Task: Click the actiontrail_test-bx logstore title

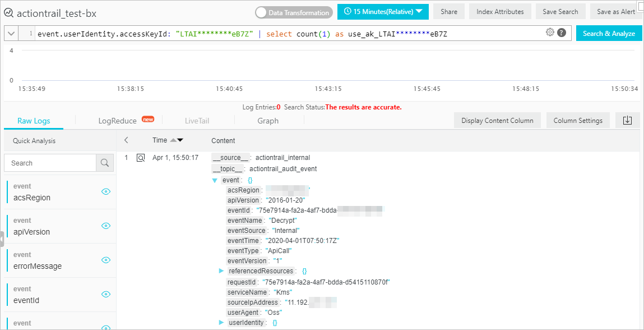Action: (56, 13)
